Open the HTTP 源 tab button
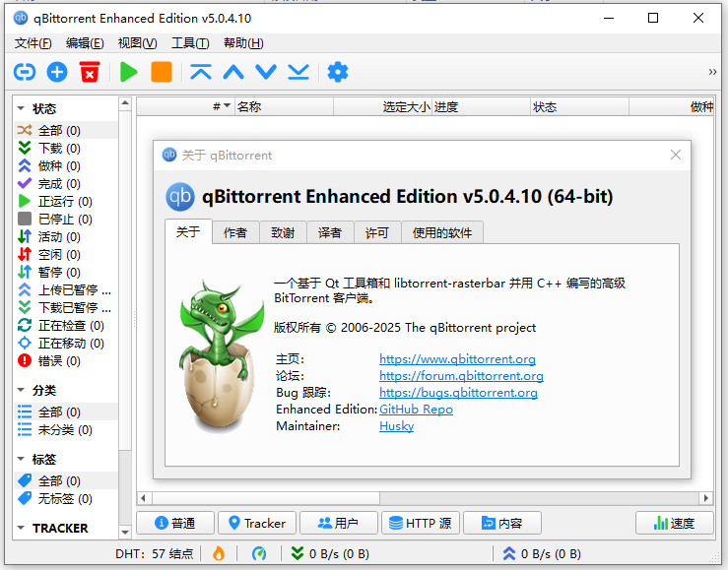This screenshot has height=570, width=728. 421,523
